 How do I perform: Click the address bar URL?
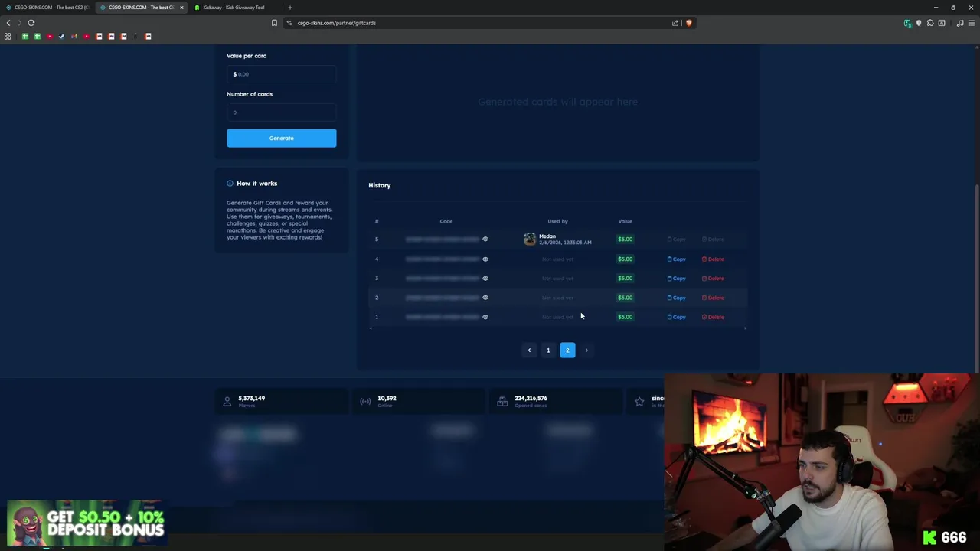[x=337, y=23]
